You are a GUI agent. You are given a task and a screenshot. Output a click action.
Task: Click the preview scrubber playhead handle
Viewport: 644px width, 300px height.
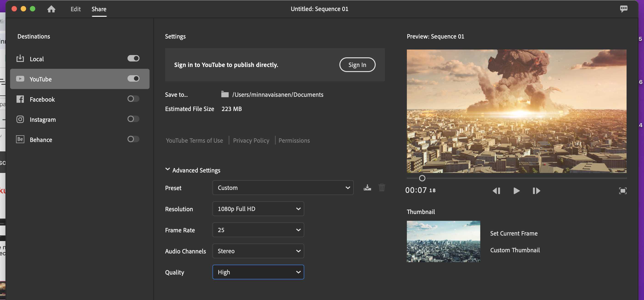click(x=422, y=178)
